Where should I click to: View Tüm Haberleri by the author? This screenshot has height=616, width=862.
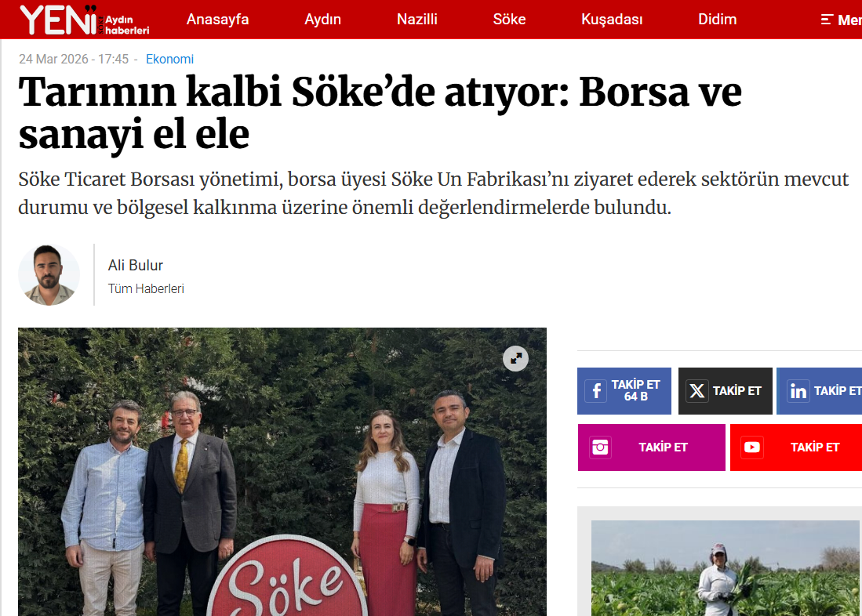(x=146, y=288)
